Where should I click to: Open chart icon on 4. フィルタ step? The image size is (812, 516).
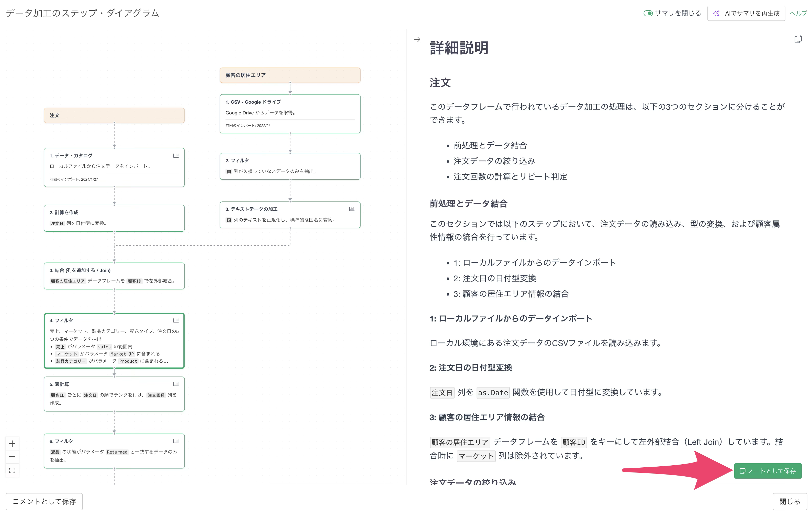point(176,320)
